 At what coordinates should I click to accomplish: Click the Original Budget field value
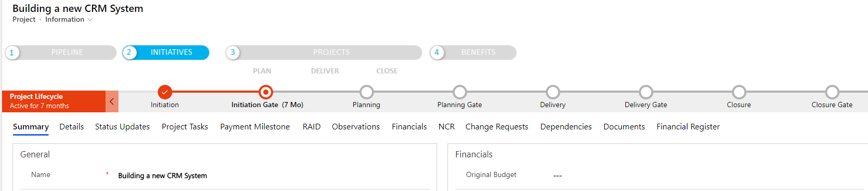pyautogui.click(x=558, y=176)
